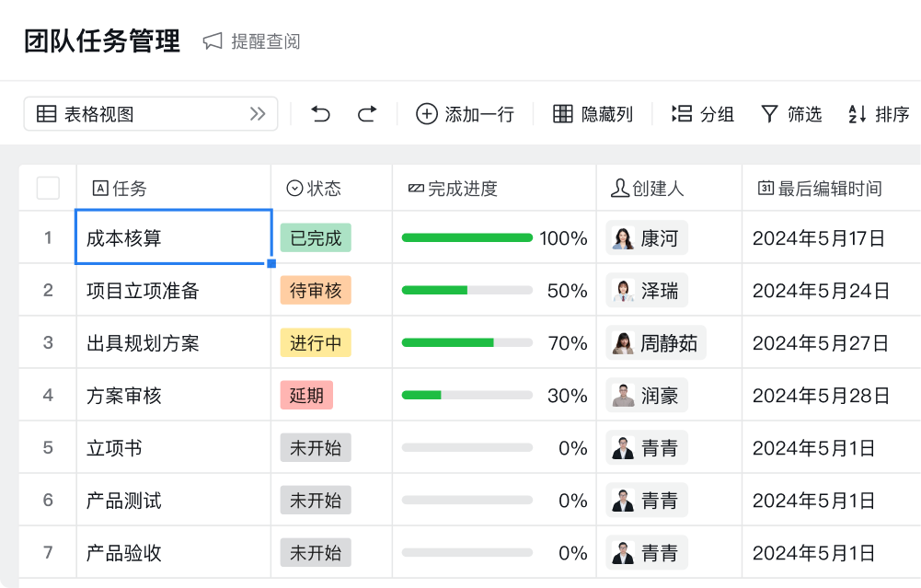Click the megaphone reminder icon
This screenshot has width=921, height=588.
[x=213, y=41]
